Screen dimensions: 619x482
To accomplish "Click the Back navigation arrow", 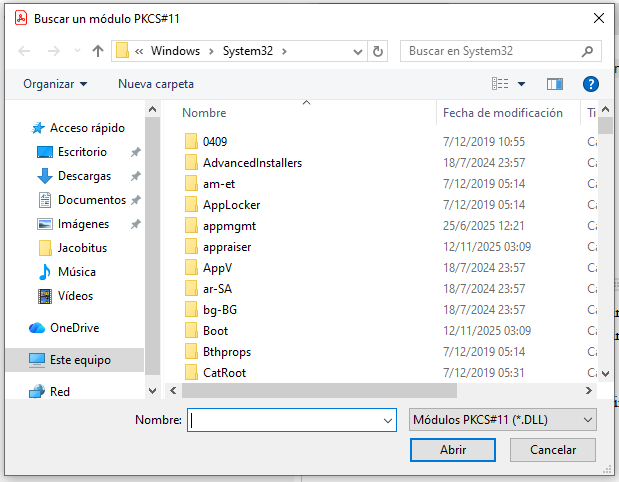I will 25,51.
